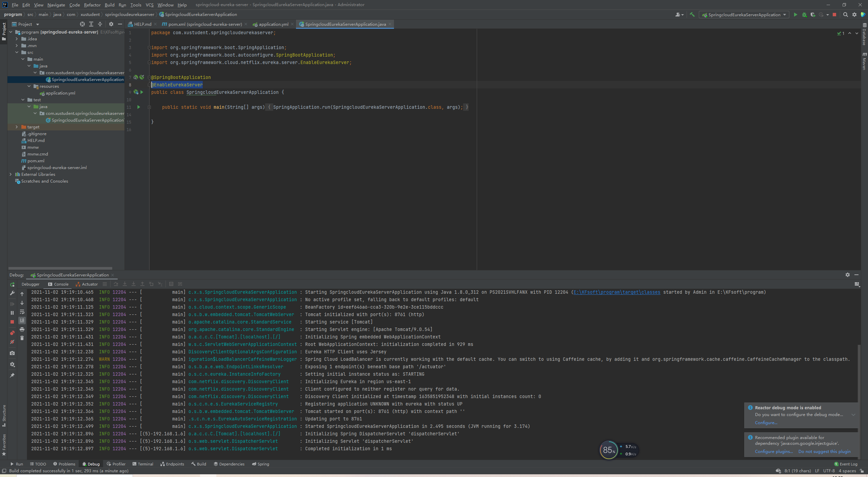The height and width of the screenshot is (477, 868).
Task: Switch to the Debugger tab
Action: (31, 284)
